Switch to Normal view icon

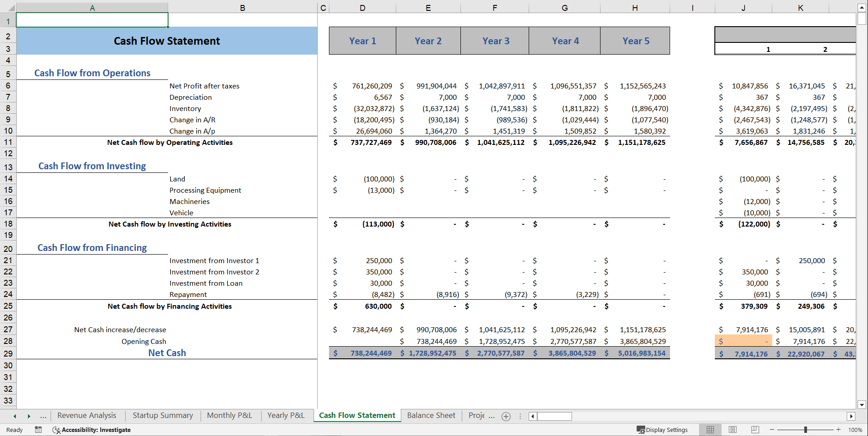pos(710,430)
